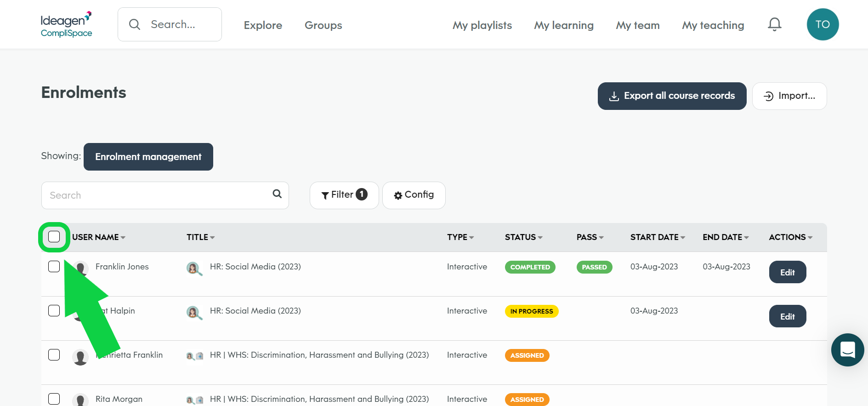This screenshot has width=868, height=406.
Task: Click the course icon for Franklin Jones's HR: Social Media
Action: [194, 268]
